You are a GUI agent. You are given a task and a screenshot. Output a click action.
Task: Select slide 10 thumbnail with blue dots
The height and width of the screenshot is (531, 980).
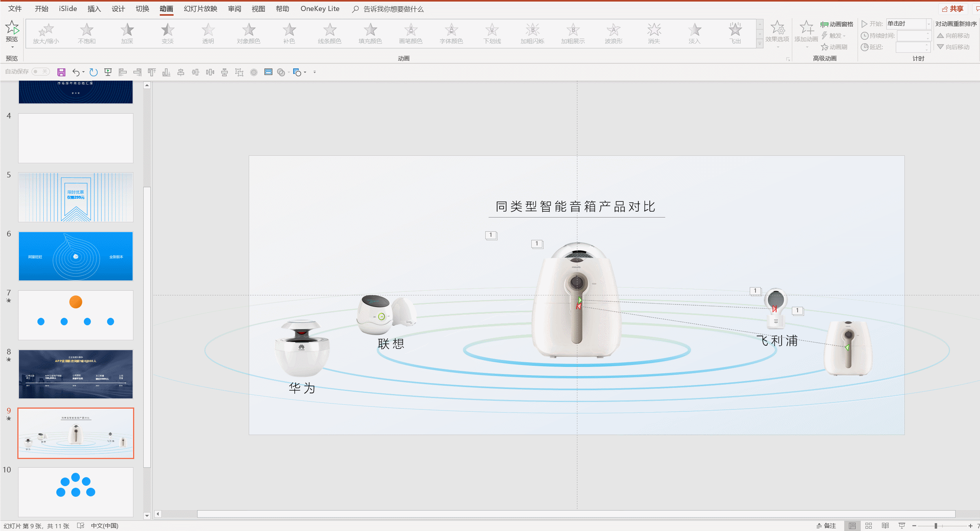76,492
